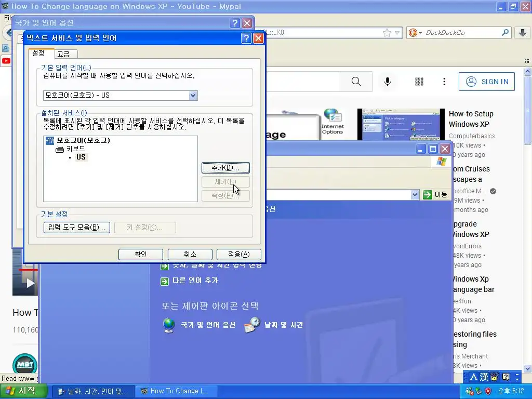Click YouTube page scrollbar down arrow
Viewport: 532px width, 399px height.
coord(528,368)
